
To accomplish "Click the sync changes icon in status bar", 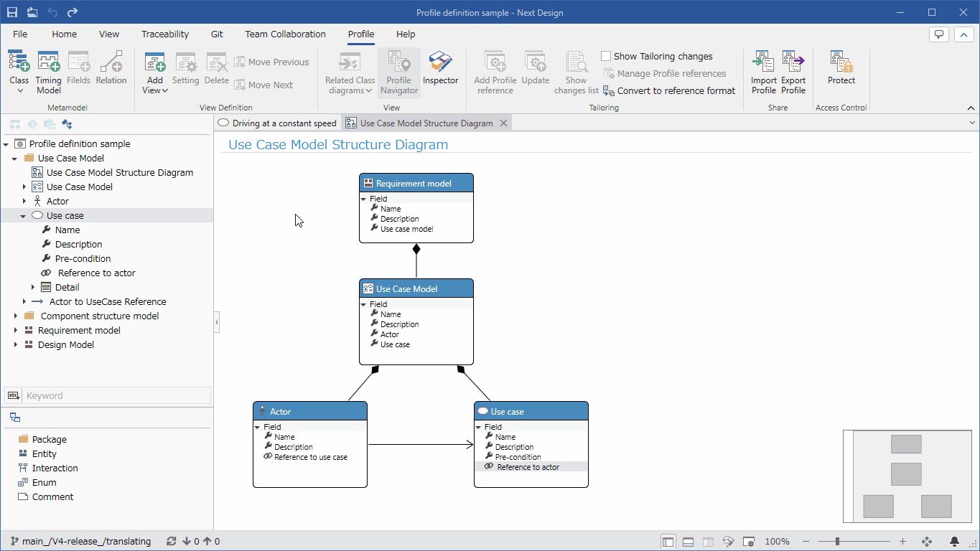I will 171,542.
